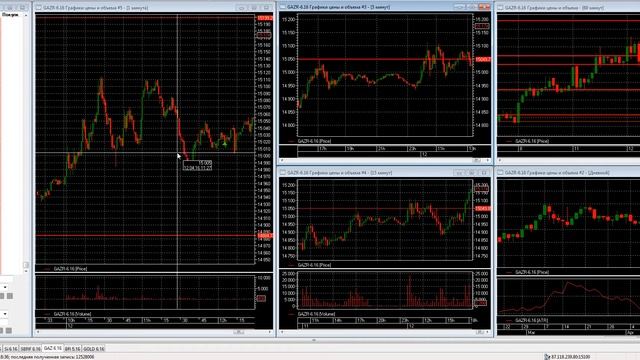Click red level price label on 5-minute chart axis
640x360 pixels.
[483, 60]
